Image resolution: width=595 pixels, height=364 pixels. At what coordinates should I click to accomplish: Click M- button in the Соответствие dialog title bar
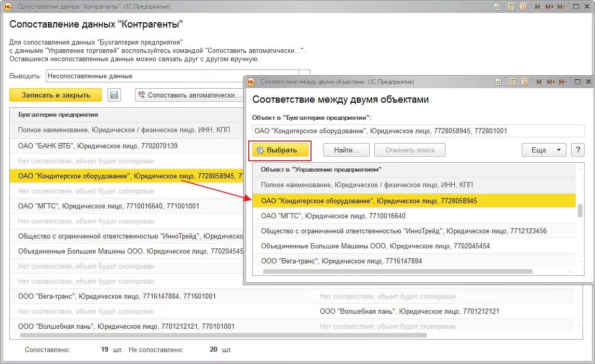[563, 82]
